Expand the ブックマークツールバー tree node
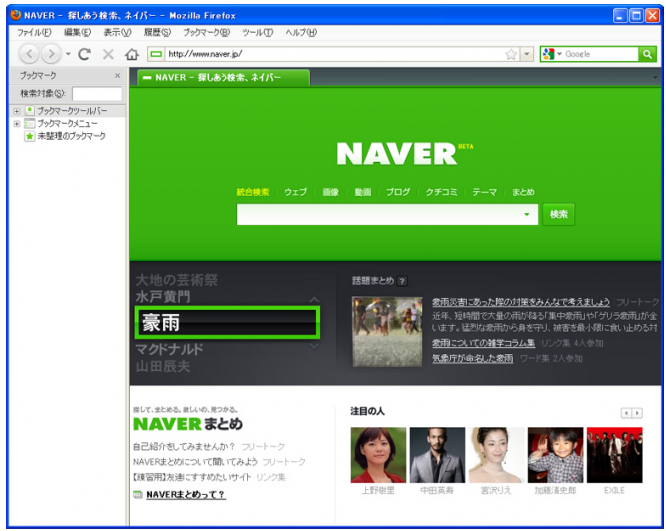The height and width of the screenshot is (531, 666). pos(17,111)
